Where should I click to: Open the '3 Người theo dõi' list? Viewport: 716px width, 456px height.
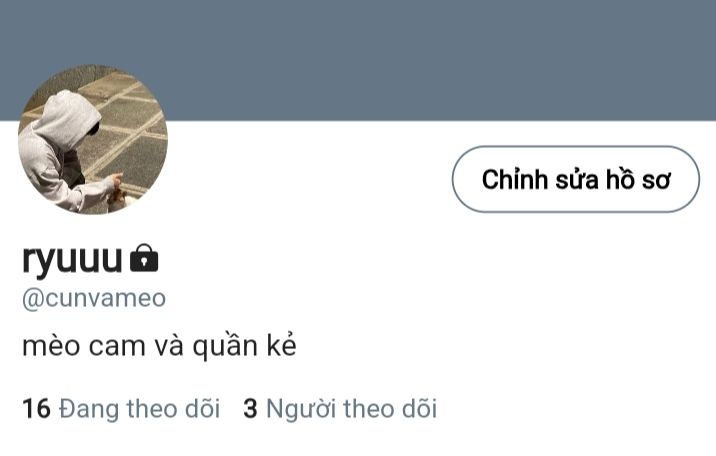click(x=340, y=409)
